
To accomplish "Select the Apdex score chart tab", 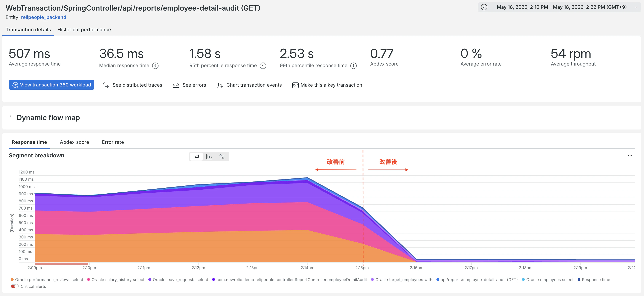I will click(75, 142).
